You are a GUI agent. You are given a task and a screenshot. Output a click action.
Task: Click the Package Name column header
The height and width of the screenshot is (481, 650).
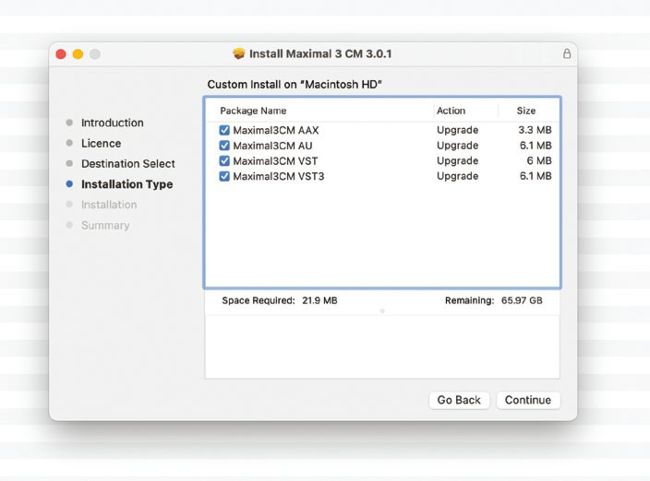click(x=253, y=111)
